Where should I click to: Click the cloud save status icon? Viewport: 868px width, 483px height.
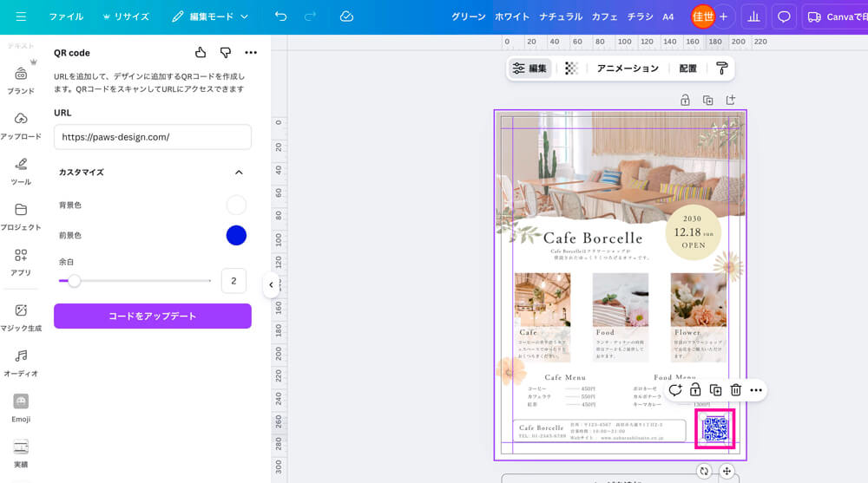pos(346,16)
